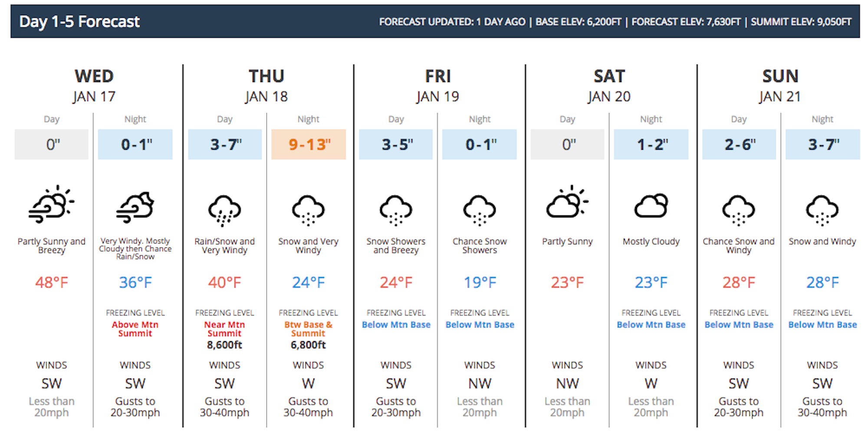Click Wednesday night windy cloudy moon icon
The image size is (868, 438).
[135, 207]
